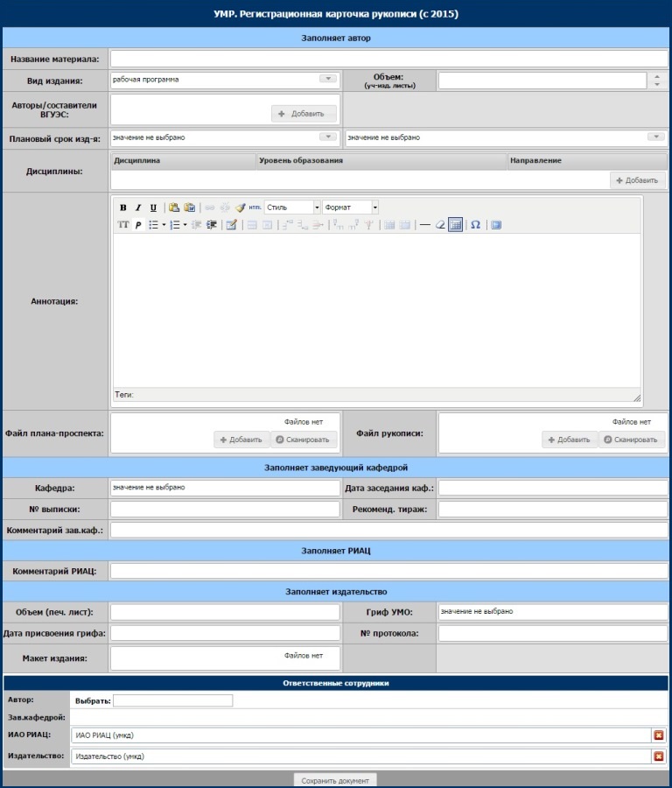Increase Объем value with up stepper
This screenshot has height=788, width=672.
tap(657, 75)
